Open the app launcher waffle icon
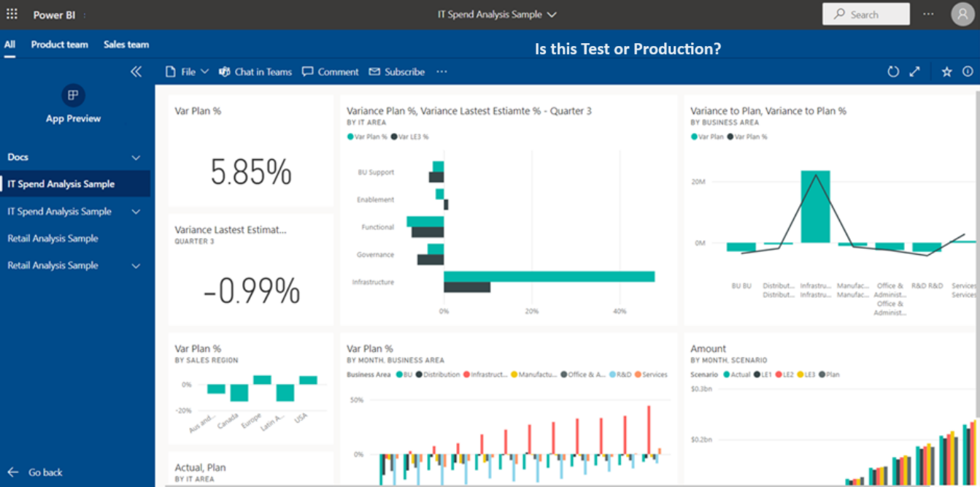Viewport: 980px width, 487px height. click(x=12, y=14)
